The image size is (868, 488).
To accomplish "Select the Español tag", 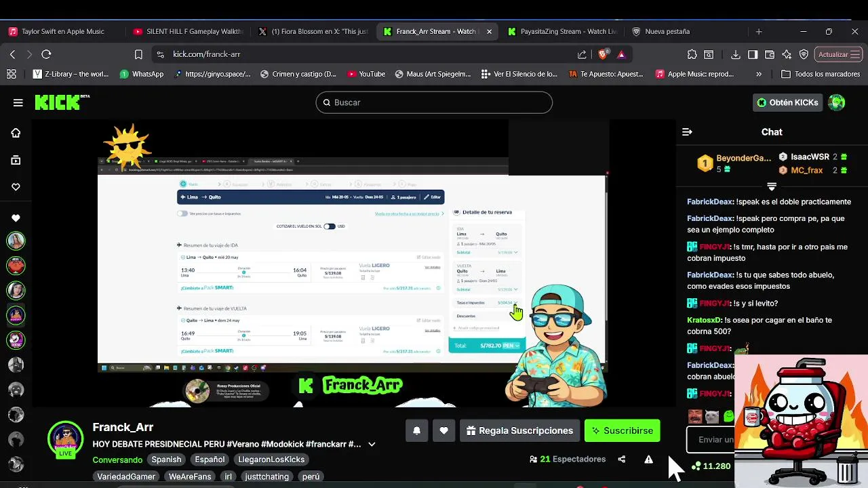I will coord(210,460).
